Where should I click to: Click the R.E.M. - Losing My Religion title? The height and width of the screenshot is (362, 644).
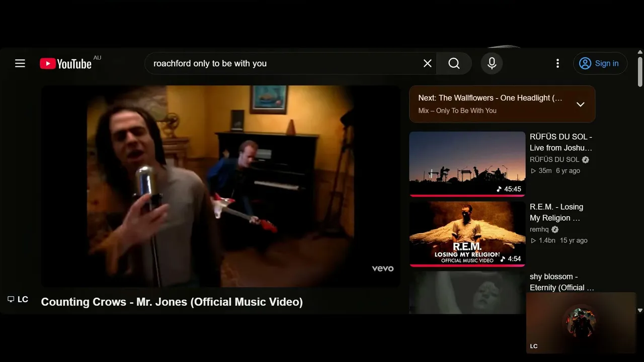pos(556,212)
